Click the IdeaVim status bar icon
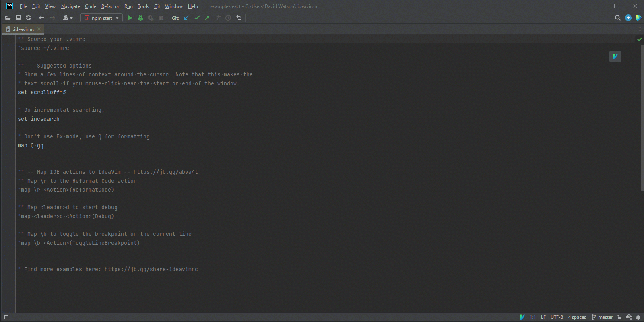Image resolution: width=644 pixels, height=322 pixels. pos(522,317)
